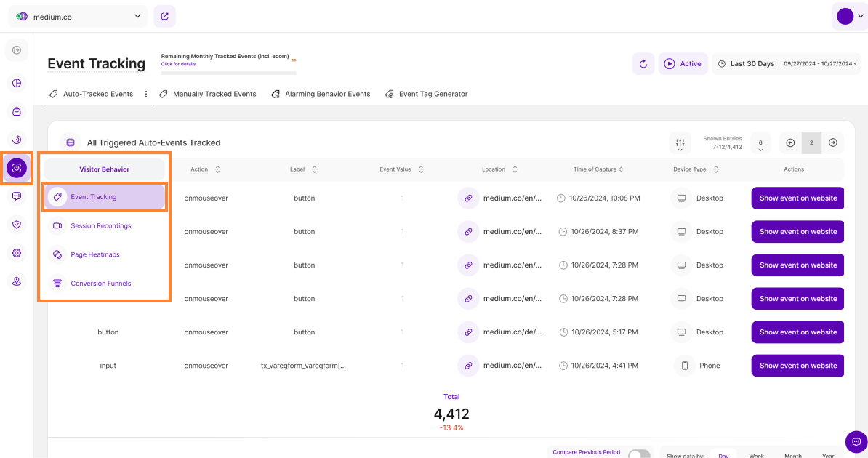This screenshot has width=868, height=458.
Task: Open the settings gear in sidebar
Action: pos(17,253)
